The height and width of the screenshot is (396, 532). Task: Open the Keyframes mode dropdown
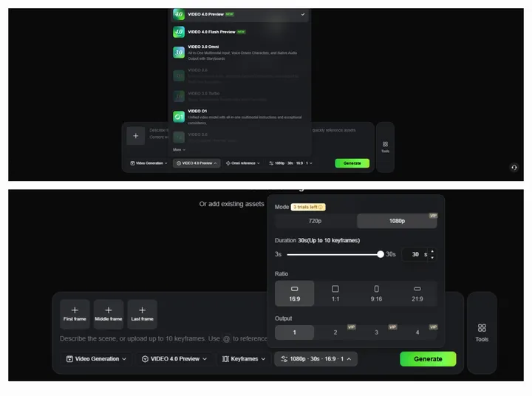(244, 359)
